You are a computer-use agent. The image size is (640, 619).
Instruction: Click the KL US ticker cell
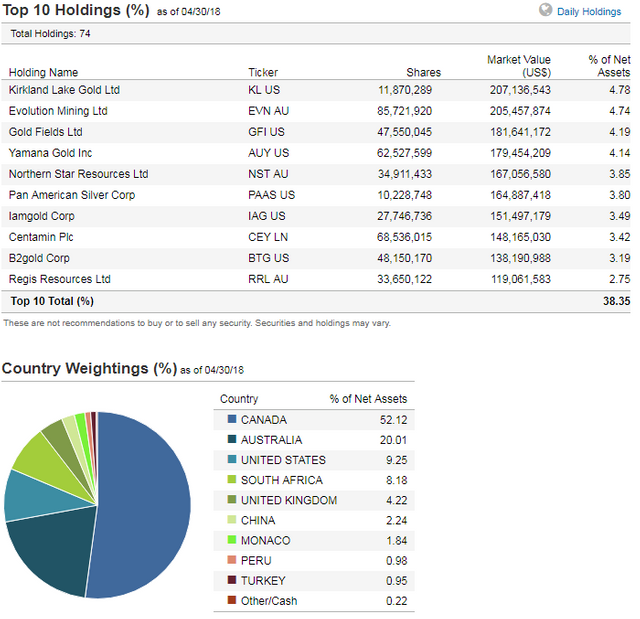tap(264, 90)
